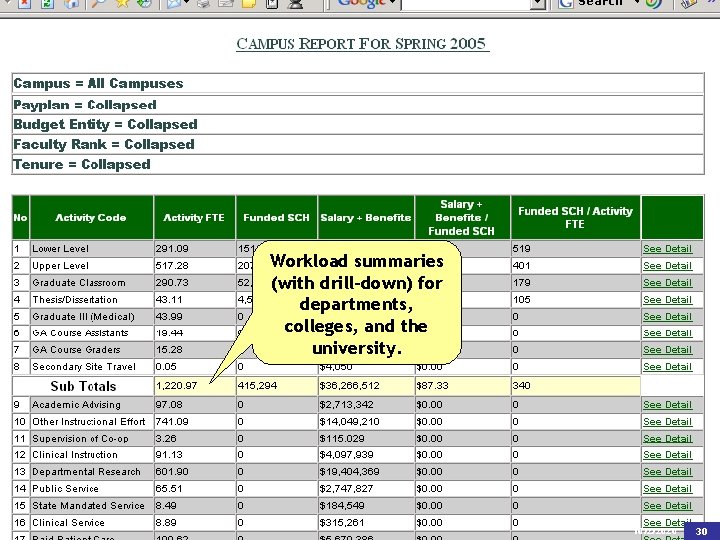Click the Favorites star icon in the browser toolbar
Image resolution: width=720 pixels, height=540 pixels.
[122, 3]
